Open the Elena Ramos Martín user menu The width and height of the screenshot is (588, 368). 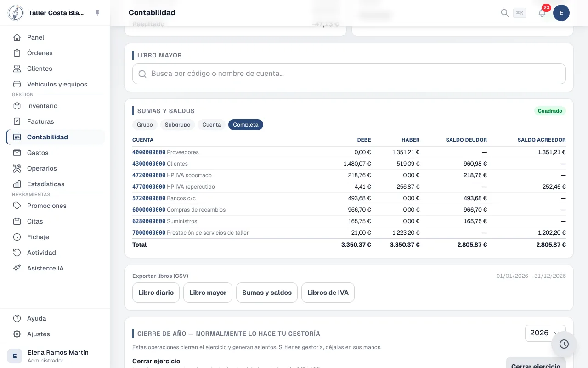tap(55, 356)
